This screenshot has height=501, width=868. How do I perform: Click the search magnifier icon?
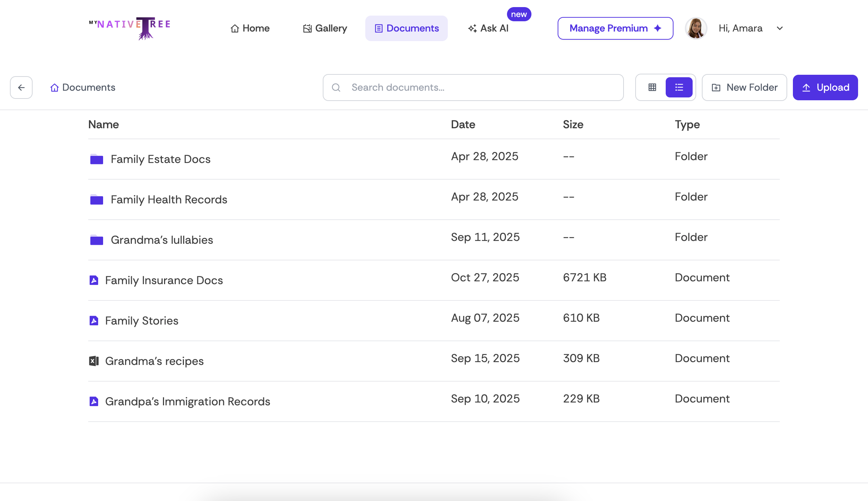(336, 88)
